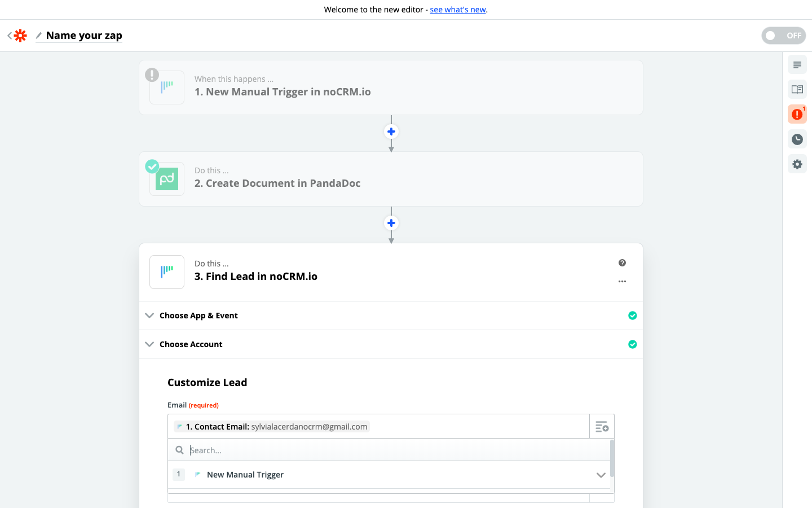The image size is (812, 508).
Task: Open zap history clock icon
Action: point(797,139)
